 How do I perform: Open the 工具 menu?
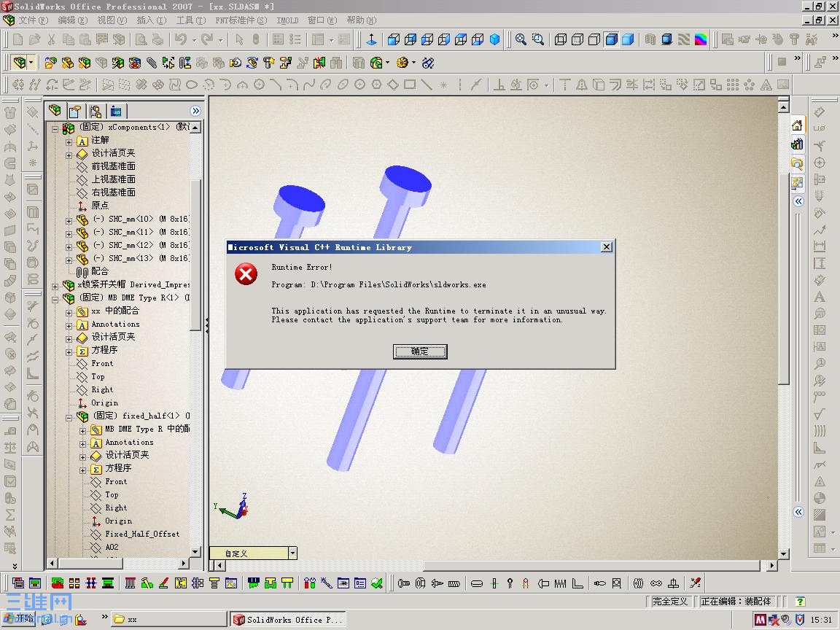pos(191,20)
